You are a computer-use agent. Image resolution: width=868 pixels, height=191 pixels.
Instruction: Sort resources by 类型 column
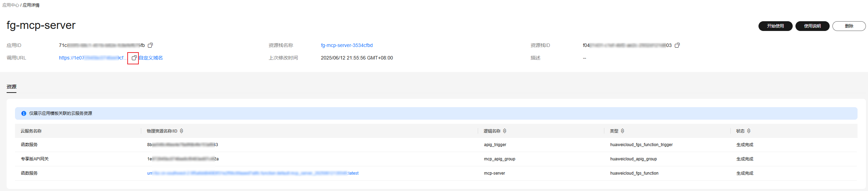coord(622,131)
